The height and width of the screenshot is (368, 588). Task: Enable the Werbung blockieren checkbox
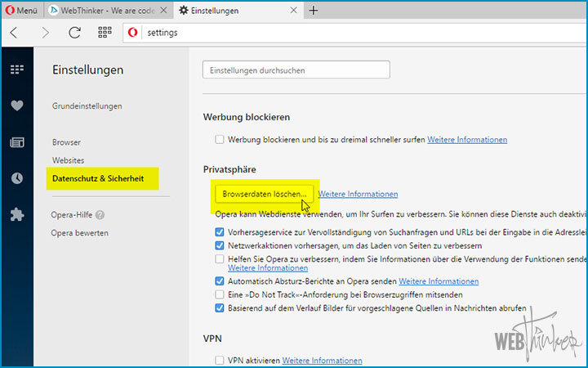[x=220, y=140]
